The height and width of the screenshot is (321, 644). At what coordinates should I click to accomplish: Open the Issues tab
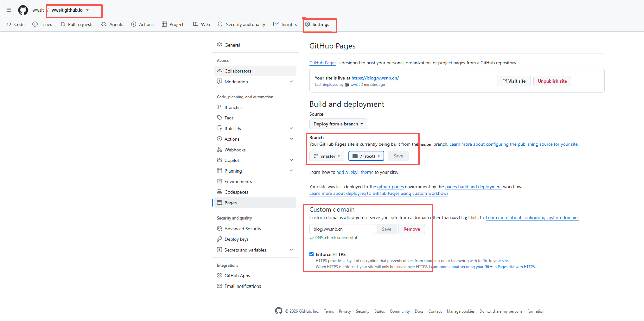click(42, 24)
